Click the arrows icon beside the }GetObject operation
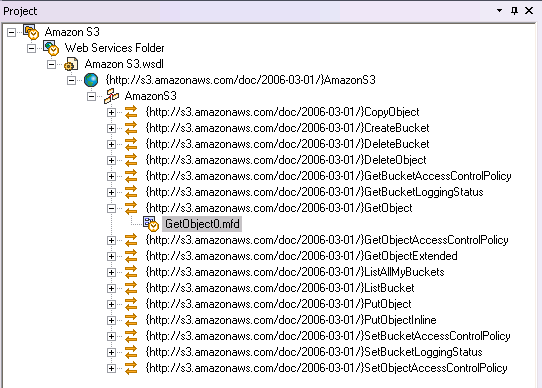This screenshot has width=542, height=388. [131, 208]
